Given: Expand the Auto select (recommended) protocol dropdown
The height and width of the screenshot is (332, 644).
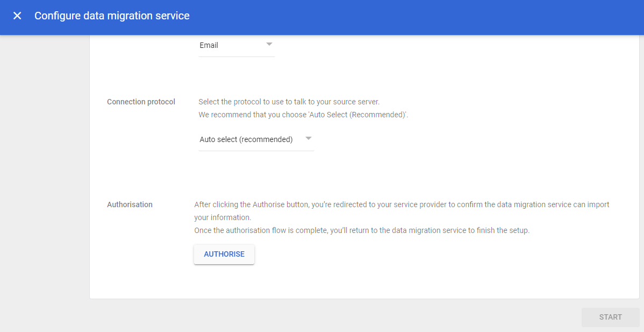Looking at the screenshot, I should tap(256, 140).
